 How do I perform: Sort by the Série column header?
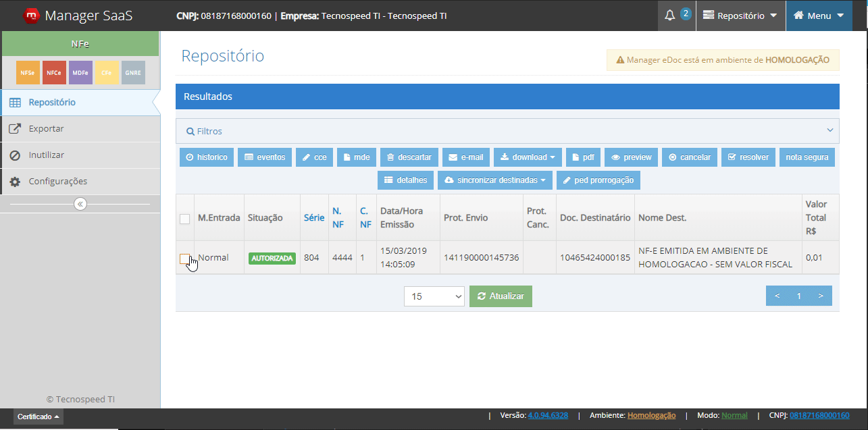click(x=314, y=218)
